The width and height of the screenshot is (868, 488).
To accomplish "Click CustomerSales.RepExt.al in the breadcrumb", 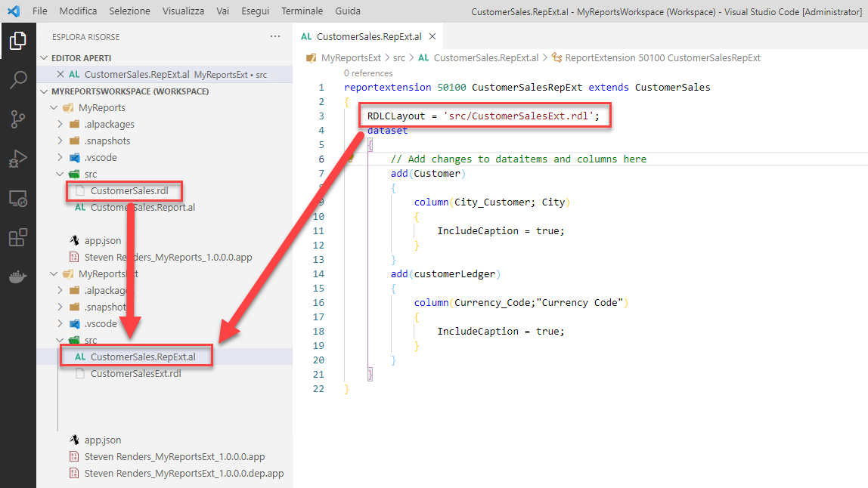I will point(486,57).
